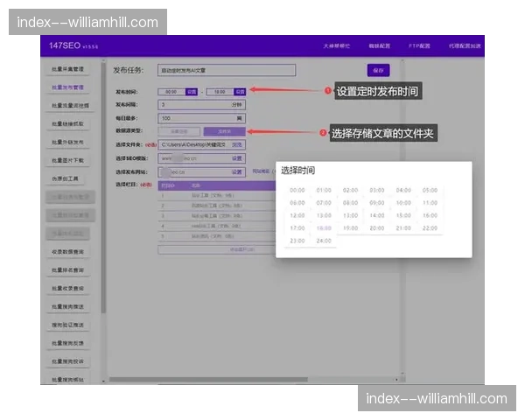Image resolution: width=525 pixels, height=420 pixels.
Task: Select row 1 in the column table
Action: (217, 196)
